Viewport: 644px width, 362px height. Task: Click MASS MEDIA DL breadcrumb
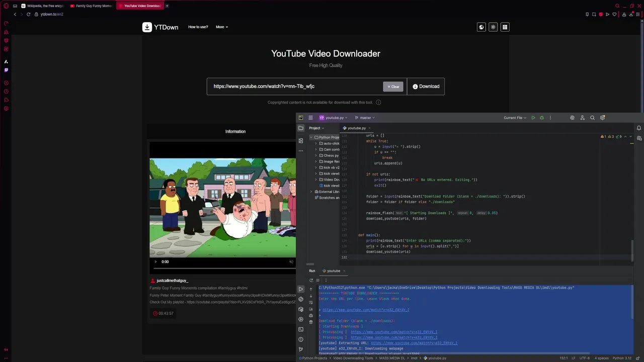pyautogui.click(x=392, y=358)
